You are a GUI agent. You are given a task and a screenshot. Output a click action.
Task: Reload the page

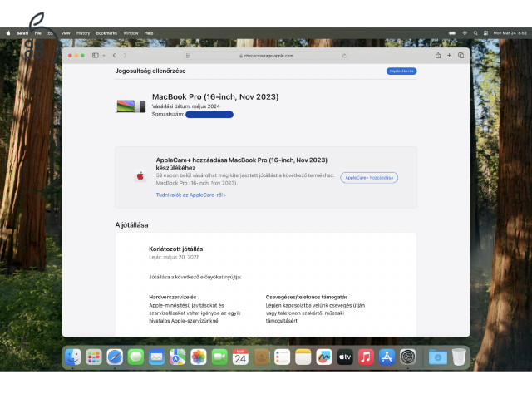(x=344, y=56)
